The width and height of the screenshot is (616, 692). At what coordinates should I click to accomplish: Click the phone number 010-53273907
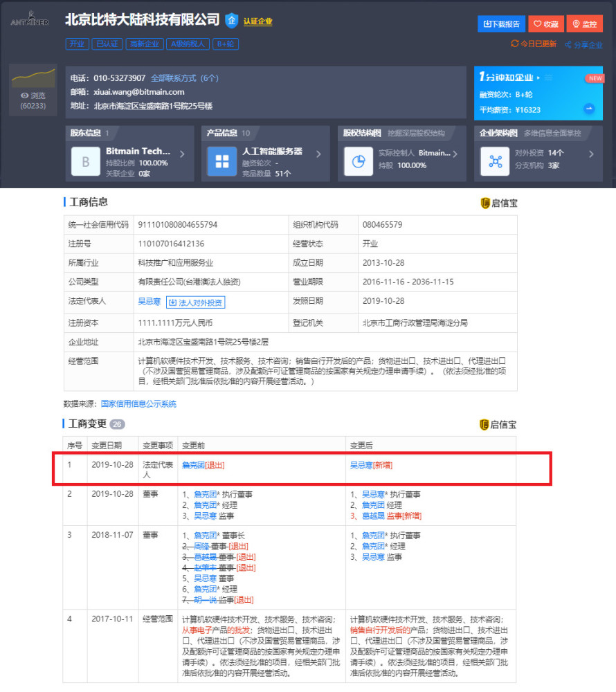(119, 78)
